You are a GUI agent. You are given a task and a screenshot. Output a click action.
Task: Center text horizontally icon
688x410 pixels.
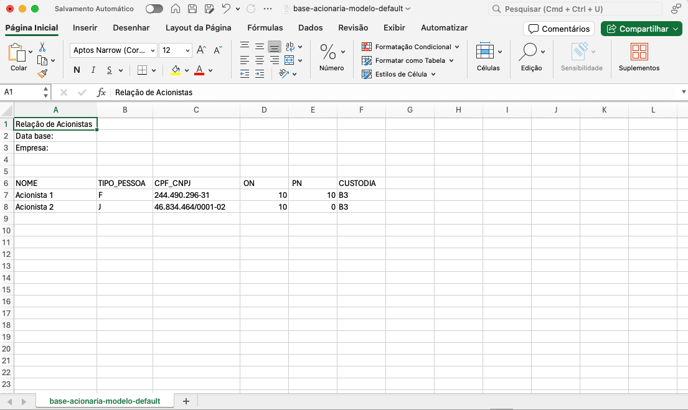tap(260, 60)
